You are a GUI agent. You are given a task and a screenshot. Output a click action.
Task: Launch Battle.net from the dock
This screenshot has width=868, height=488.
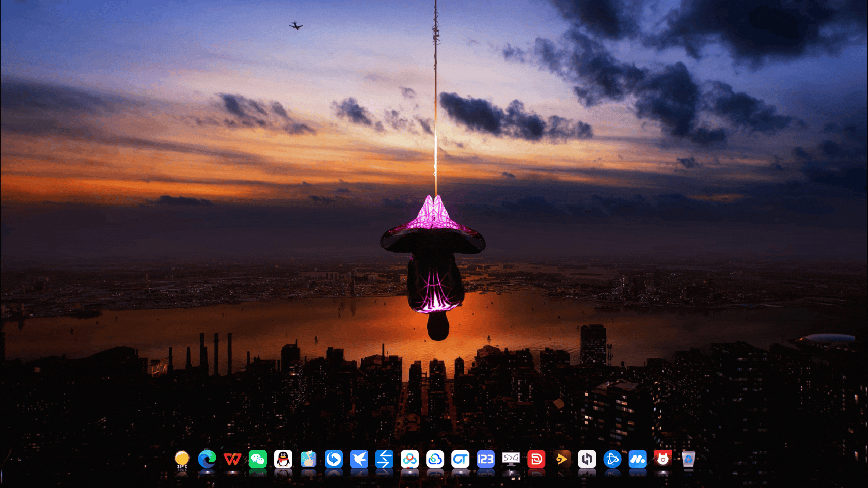[612, 459]
